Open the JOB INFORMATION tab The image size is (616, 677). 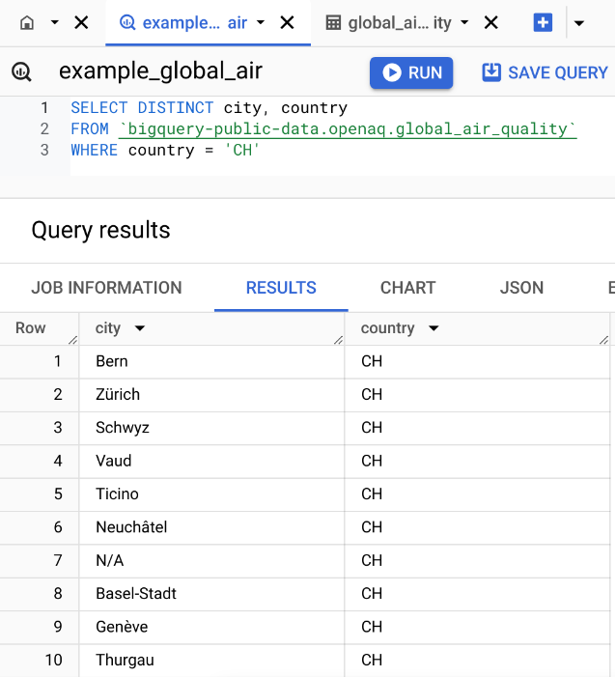[106, 288]
